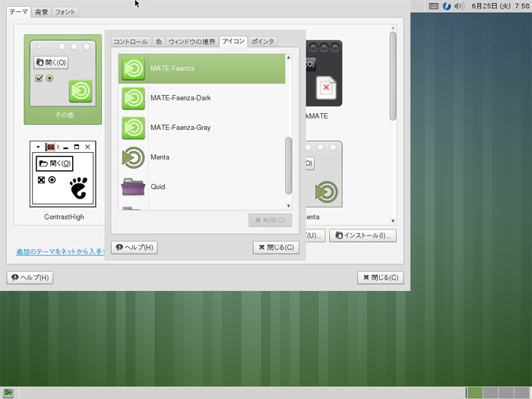Open the 追加のテーマをネットから入手 link
The image size is (532, 399).
click(60, 252)
